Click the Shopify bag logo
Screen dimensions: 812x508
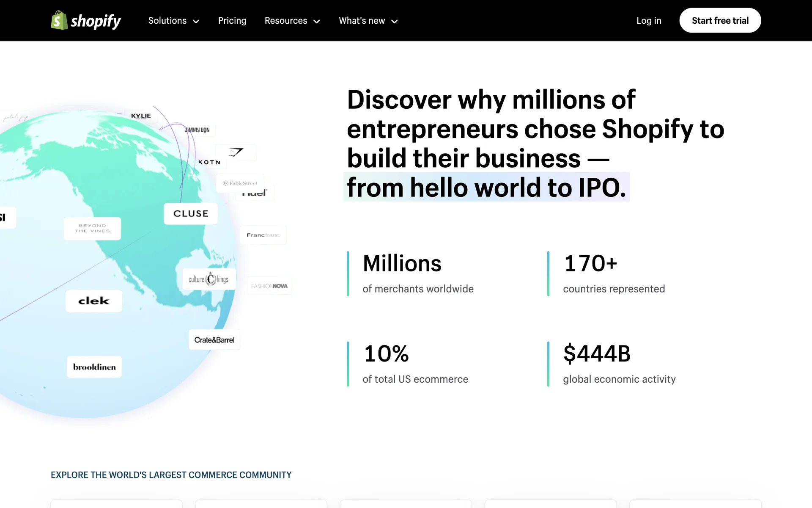[x=59, y=20]
